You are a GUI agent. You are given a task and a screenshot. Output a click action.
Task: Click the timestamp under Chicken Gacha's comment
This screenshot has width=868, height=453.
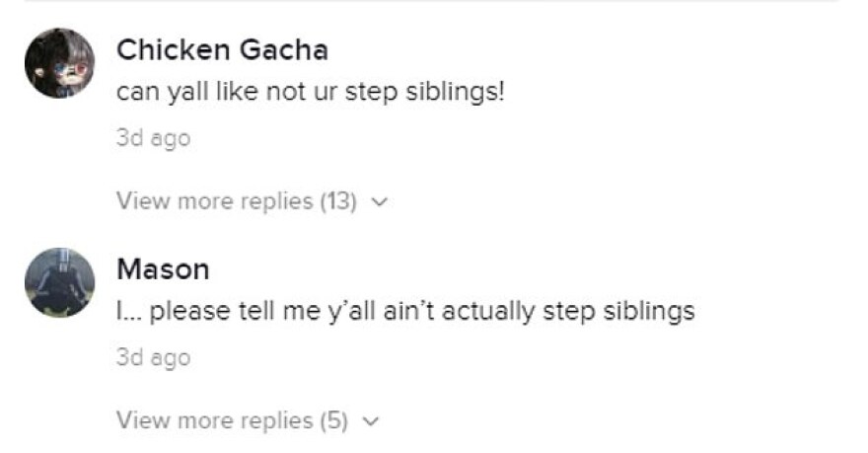[153, 138]
